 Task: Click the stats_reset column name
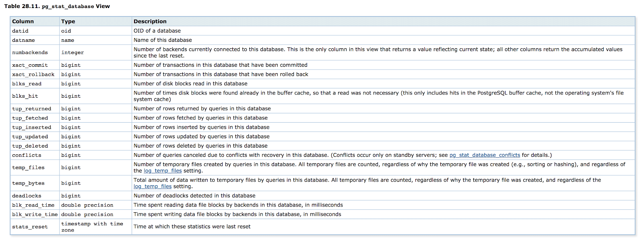(30, 227)
